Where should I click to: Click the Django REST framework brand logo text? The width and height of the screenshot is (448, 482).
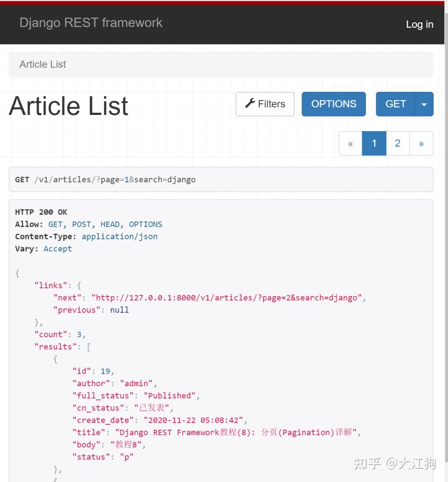point(91,23)
